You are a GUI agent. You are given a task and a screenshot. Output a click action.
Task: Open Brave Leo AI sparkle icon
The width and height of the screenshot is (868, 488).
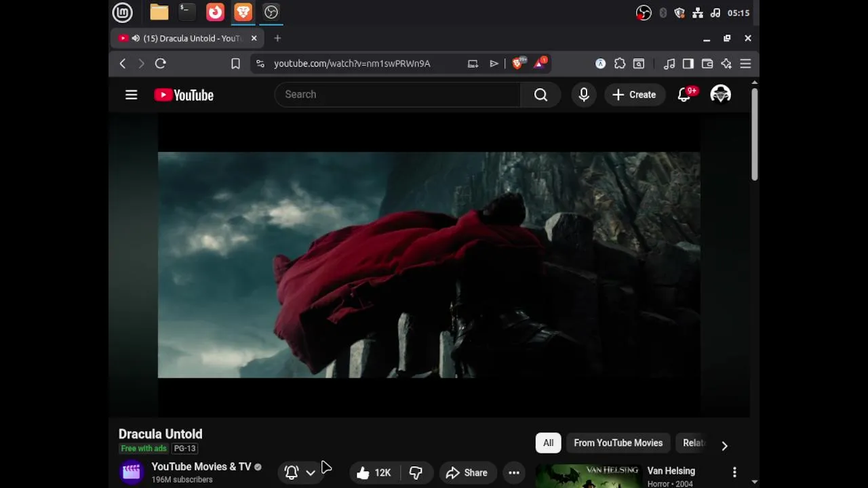pos(726,64)
